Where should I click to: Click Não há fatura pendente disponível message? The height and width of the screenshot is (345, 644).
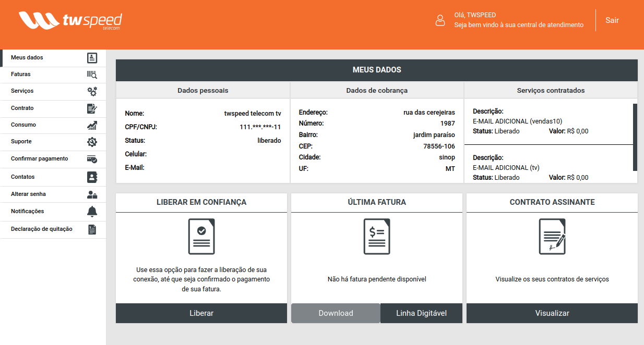377,279
